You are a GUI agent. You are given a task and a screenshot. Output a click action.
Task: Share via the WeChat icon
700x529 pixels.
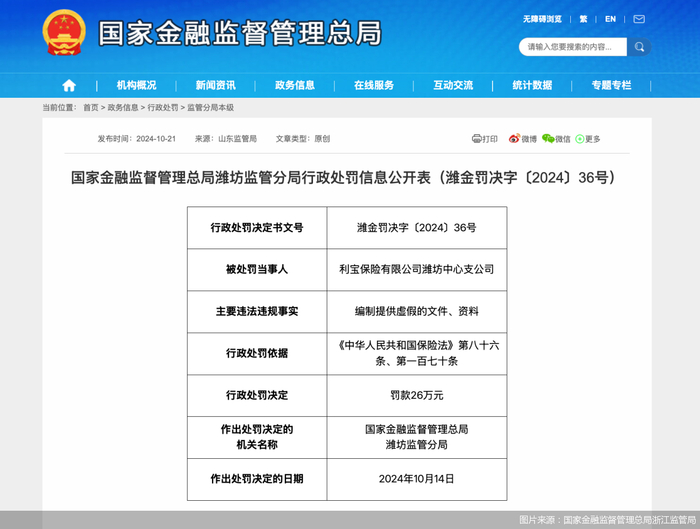click(x=548, y=139)
